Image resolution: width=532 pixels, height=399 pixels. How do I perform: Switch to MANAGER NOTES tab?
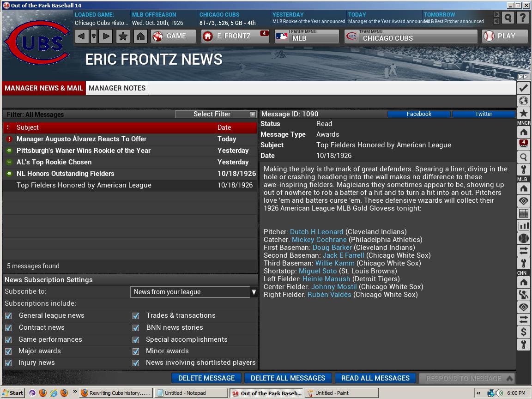pyautogui.click(x=117, y=88)
